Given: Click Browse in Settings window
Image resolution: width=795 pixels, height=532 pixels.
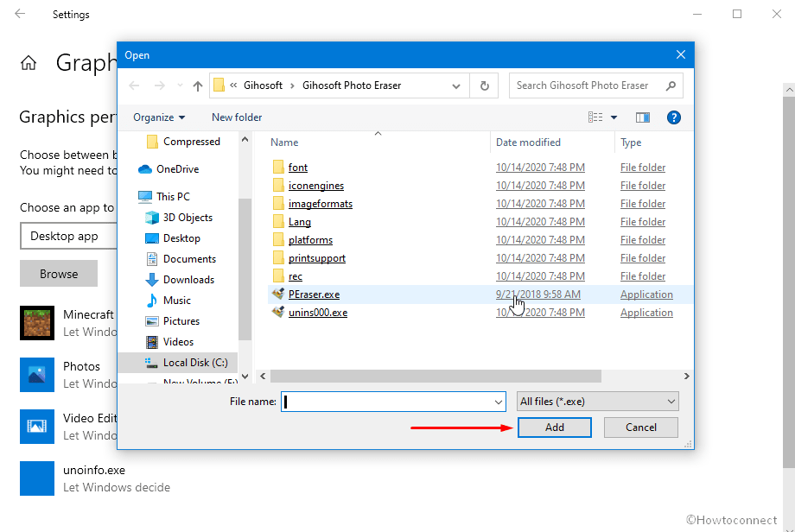Looking at the screenshot, I should [59, 274].
